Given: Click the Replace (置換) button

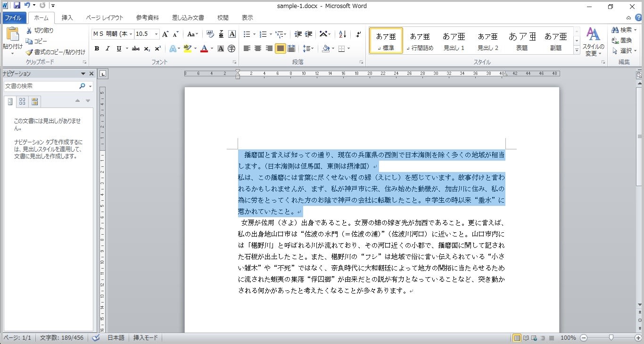Looking at the screenshot, I should (x=622, y=41).
